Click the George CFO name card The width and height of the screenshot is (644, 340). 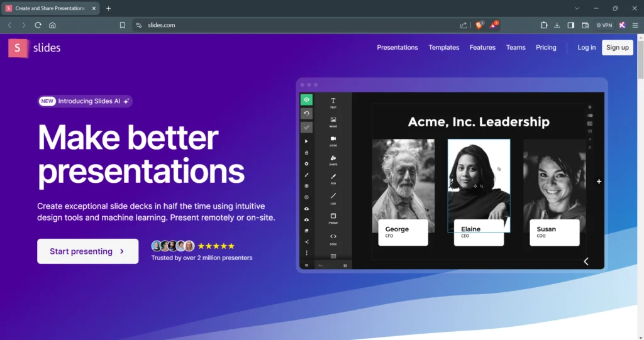pos(403,233)
